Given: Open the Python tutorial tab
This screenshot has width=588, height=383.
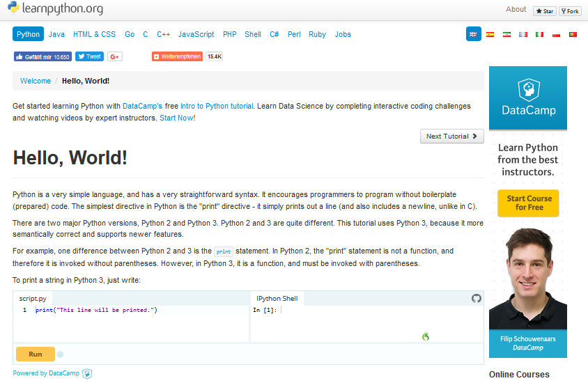Looking at the screenshot, I should [x=28, y=34].
